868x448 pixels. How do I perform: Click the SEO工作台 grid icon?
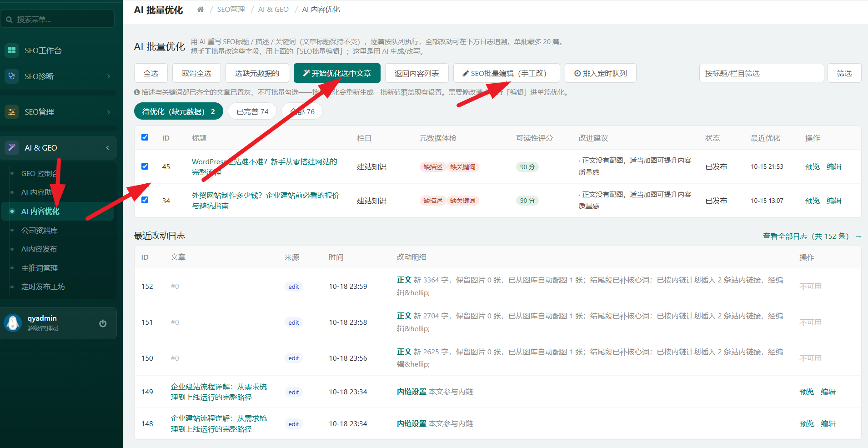coord(12,50)
